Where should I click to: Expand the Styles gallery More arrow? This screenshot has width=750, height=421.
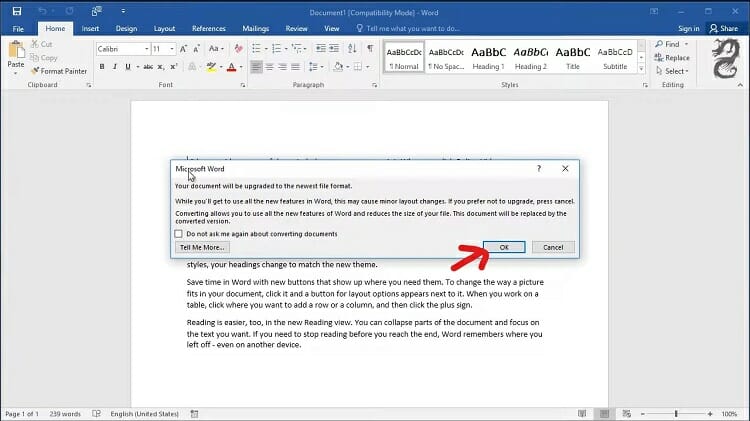(x=641, y=69)
